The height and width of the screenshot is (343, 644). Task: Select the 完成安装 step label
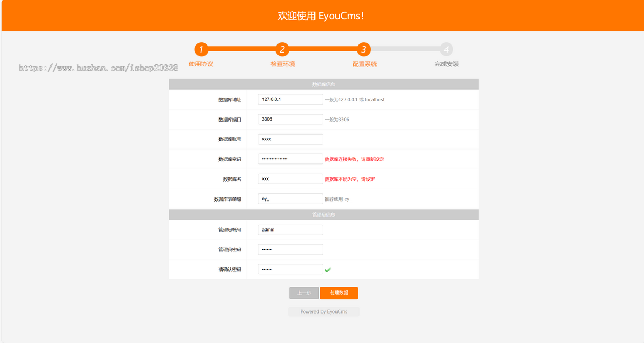[x=447, y=64]
